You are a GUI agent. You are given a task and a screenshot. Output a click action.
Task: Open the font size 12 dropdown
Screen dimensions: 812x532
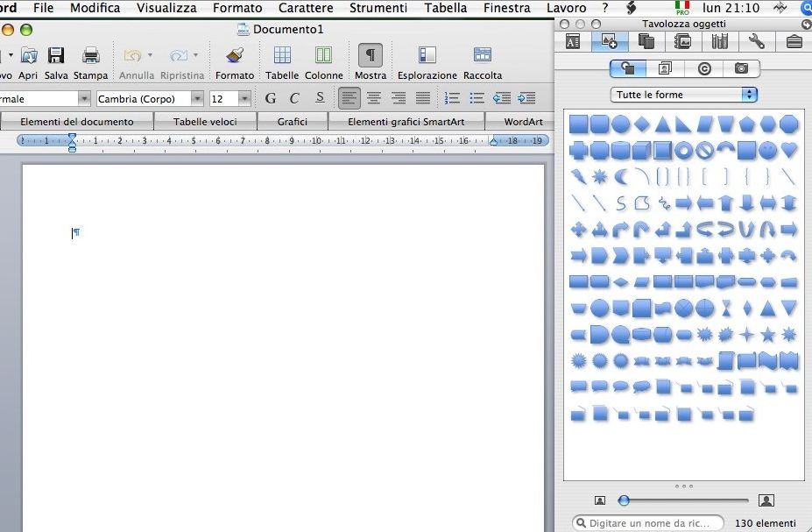click(x=244, y=98)
